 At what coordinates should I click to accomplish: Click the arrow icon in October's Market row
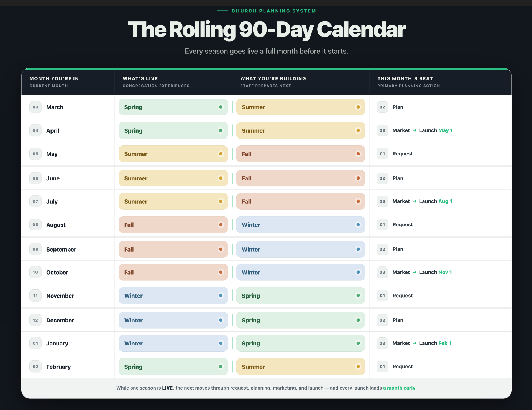point(415,272)
